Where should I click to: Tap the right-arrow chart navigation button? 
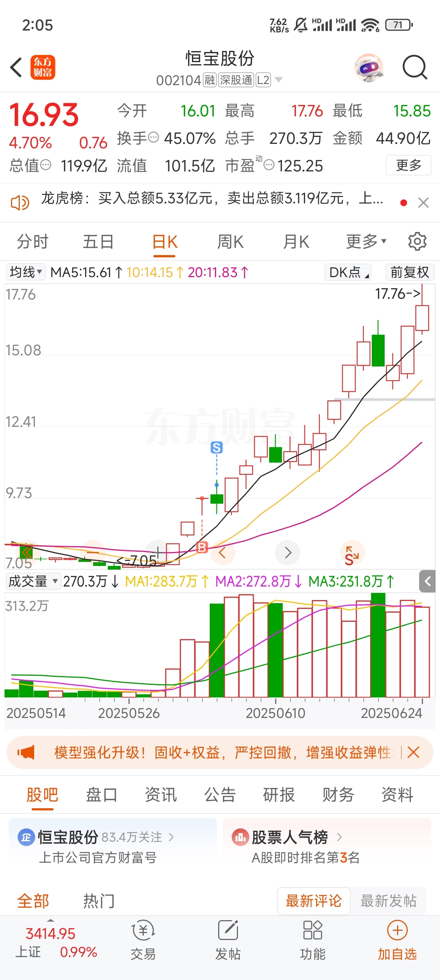(287, 552)
